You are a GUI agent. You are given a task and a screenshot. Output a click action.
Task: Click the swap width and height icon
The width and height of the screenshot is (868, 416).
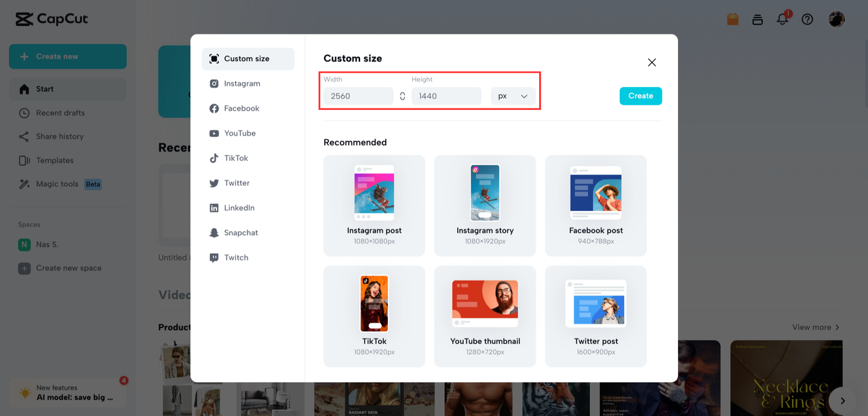point(402,96)
